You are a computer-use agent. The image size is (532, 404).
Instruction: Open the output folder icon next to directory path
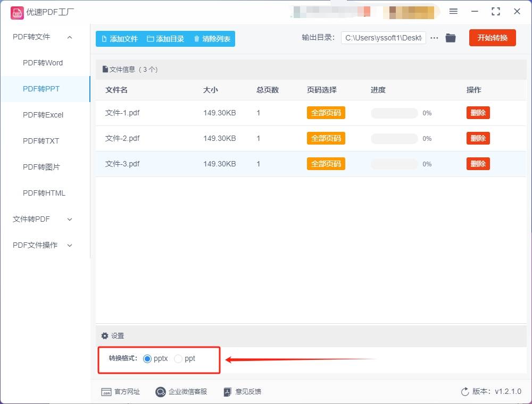click(x=450, y=38)
